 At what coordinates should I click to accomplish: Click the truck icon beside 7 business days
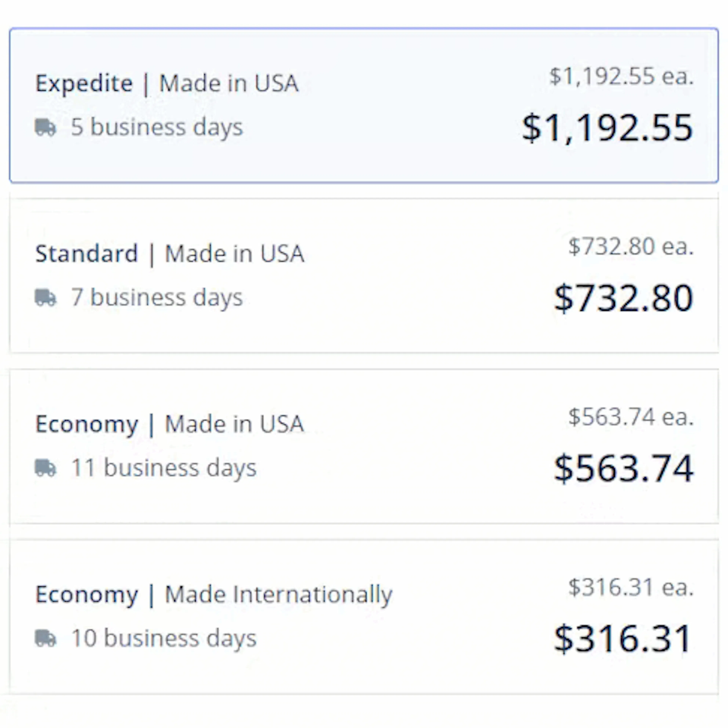point(45,297)
